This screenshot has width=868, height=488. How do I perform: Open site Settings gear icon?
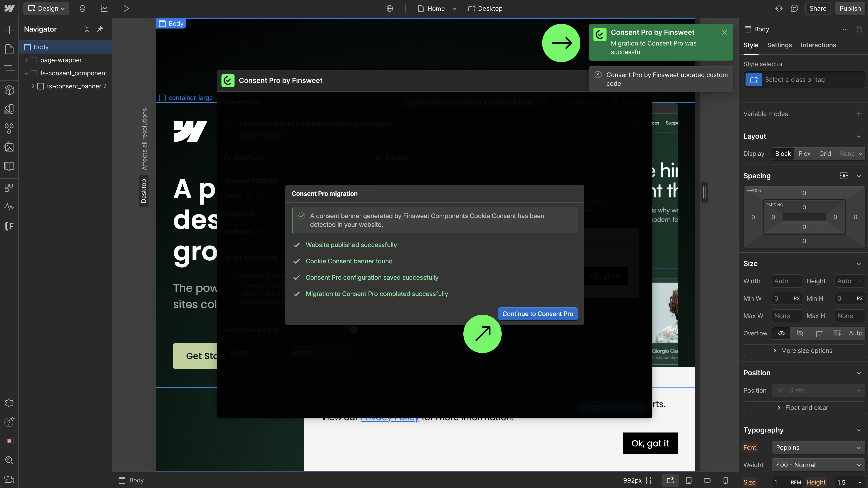pos(9,403)
